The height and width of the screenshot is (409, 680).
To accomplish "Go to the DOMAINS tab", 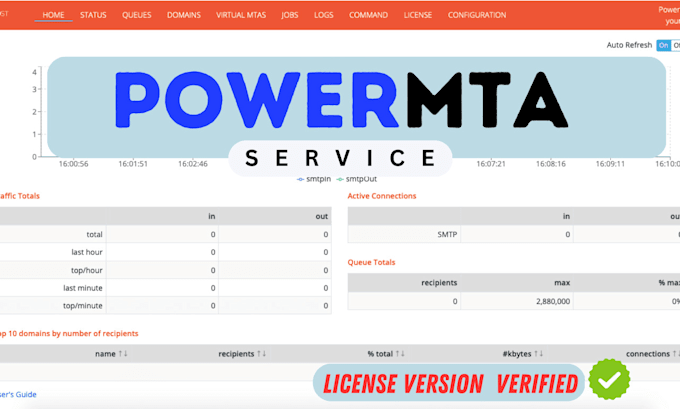I will click(184, 15).
